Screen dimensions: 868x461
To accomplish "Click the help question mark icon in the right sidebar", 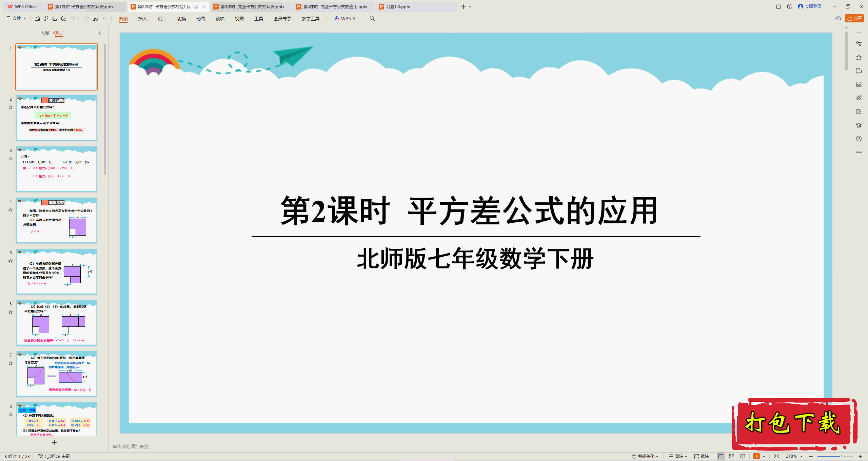I will coord(859,139).
